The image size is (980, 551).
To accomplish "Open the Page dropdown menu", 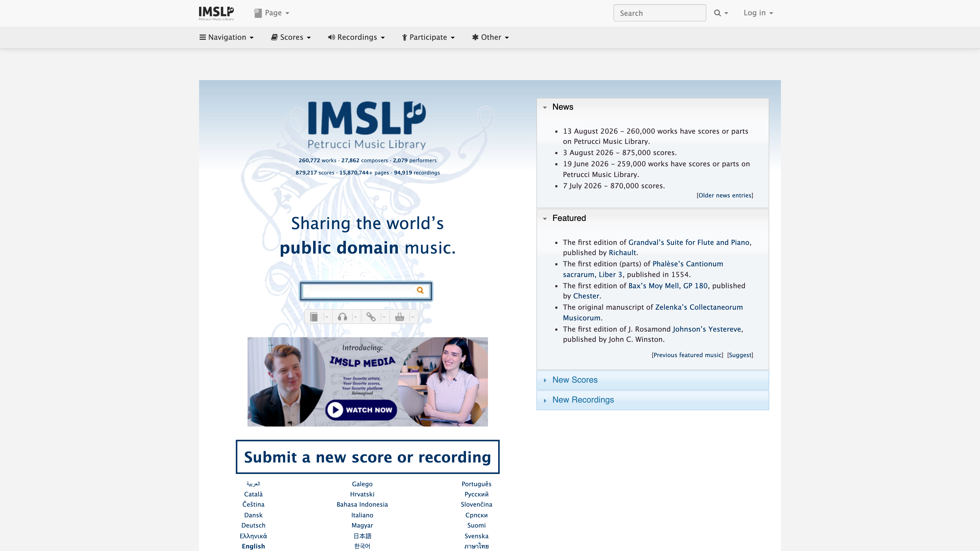I will [x=272, y=13].
